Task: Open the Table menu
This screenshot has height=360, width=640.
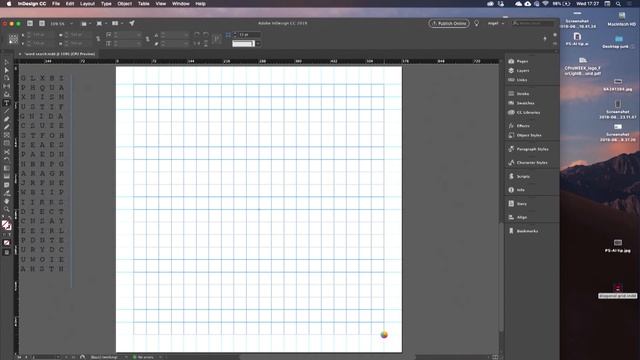Action: point(143,4)
